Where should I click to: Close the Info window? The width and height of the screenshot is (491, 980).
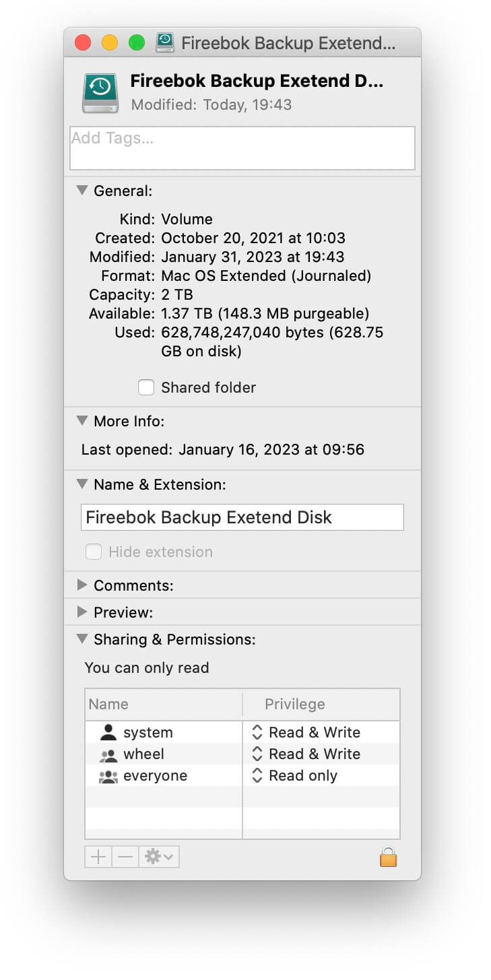click(x=83, y=43)
